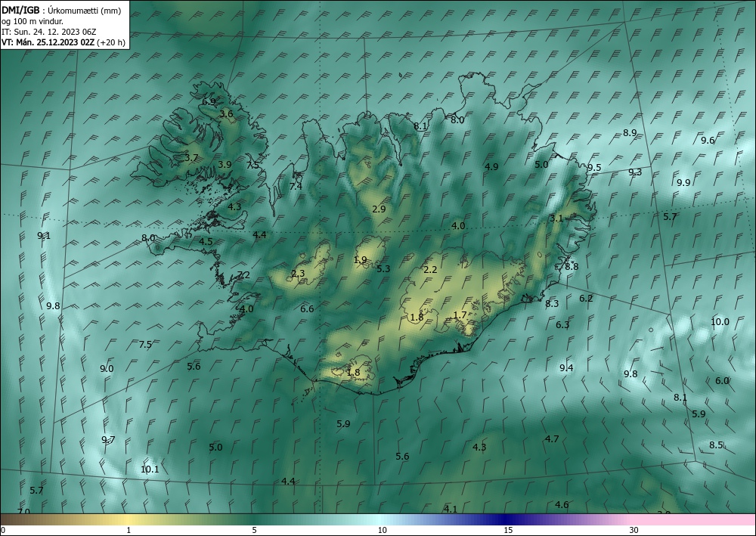This screenshot has width=756, height=536.
Task: Click the dark navy segment of color scale
Action: pos(507,519)
